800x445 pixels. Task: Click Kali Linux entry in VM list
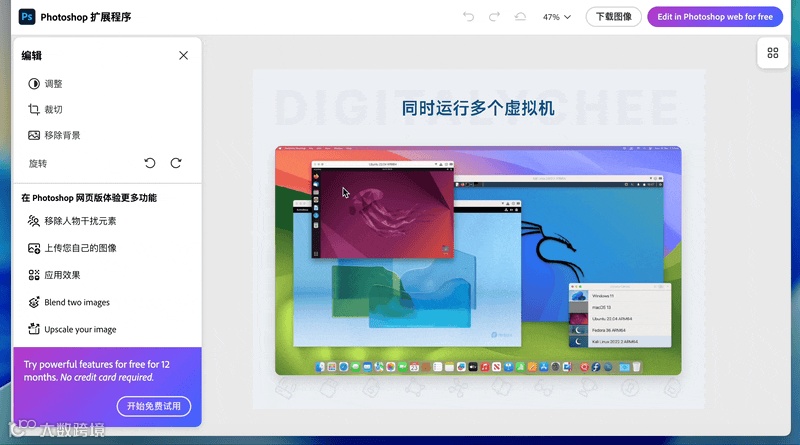pyautogui.click(x=620, y=341)
